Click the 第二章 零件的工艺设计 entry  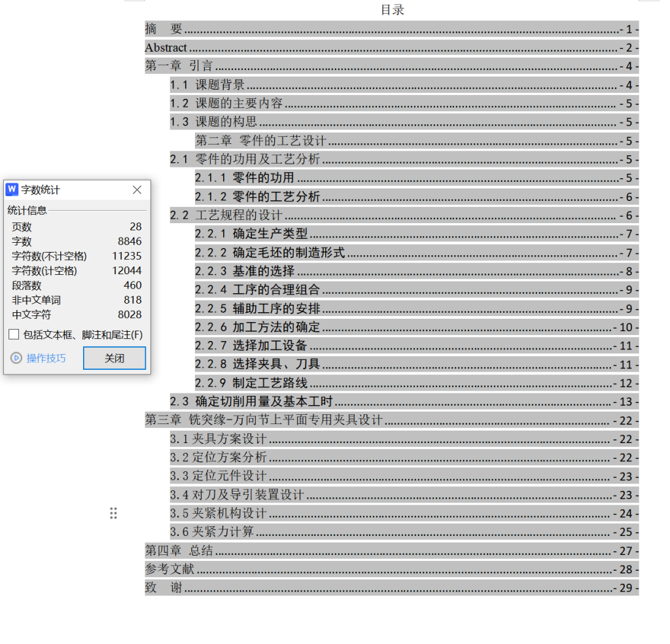(x=261, y=141)
